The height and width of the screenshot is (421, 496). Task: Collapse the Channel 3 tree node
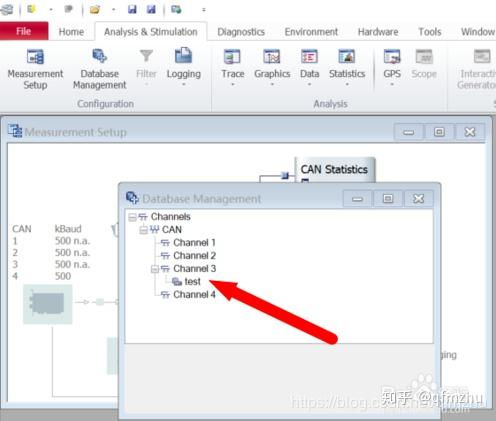pyautogui.click(x=155, y=269)
